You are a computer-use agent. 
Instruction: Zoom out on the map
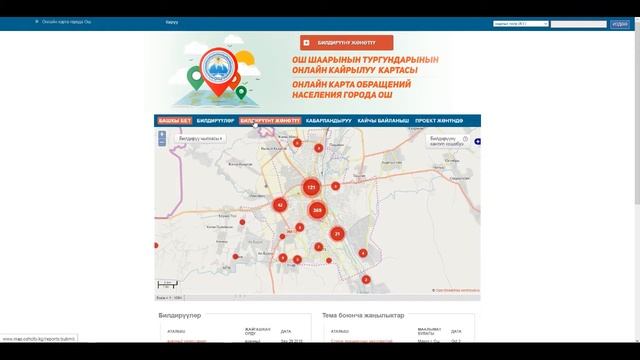(162, 142)
